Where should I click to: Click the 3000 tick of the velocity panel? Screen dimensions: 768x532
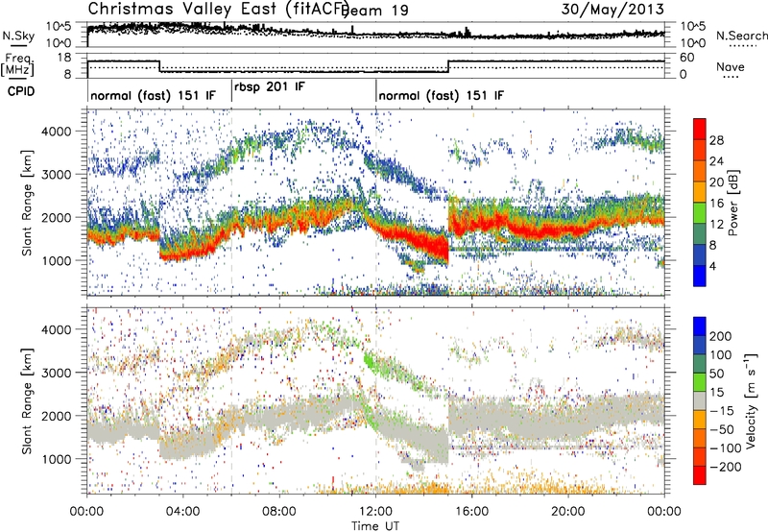(56, 373)
